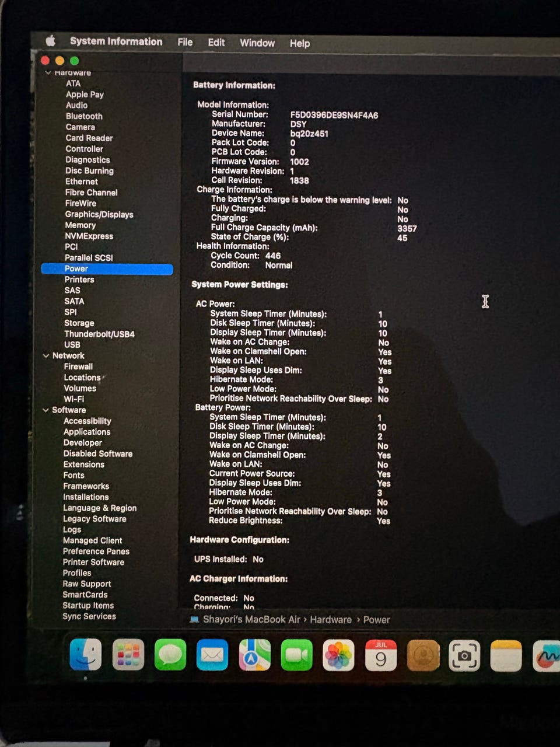This screenshot has height=747, width=560.
Task: Select Startup Items under Software
Action: tap(88, 605)
